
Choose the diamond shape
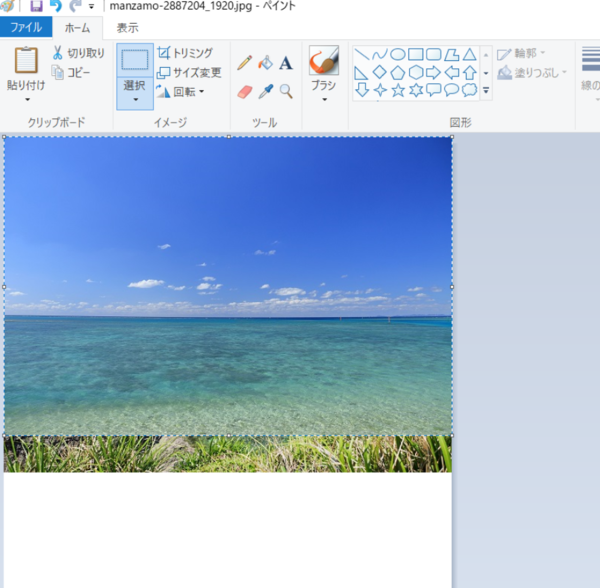[x=379, y=72]
